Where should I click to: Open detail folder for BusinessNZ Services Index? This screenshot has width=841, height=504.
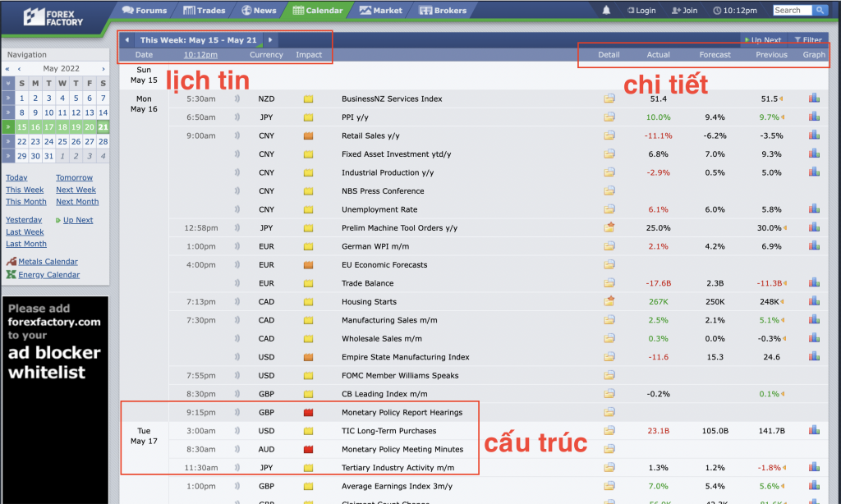[609, 99]
